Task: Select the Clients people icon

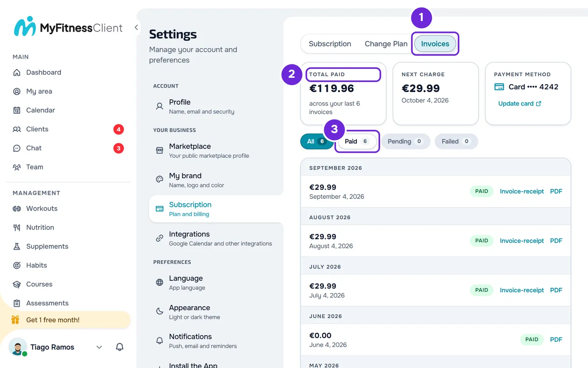Action: click(x=17, y=129)
